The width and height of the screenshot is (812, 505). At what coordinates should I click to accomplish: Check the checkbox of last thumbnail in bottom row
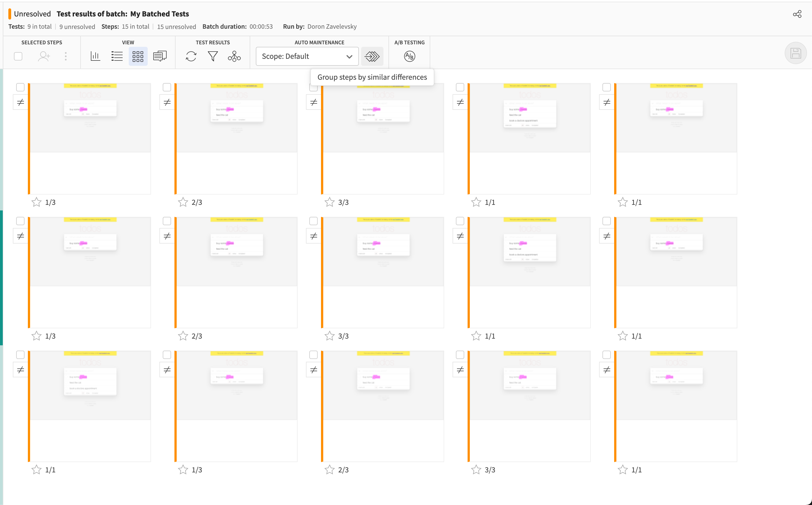(x=607, y=355)
